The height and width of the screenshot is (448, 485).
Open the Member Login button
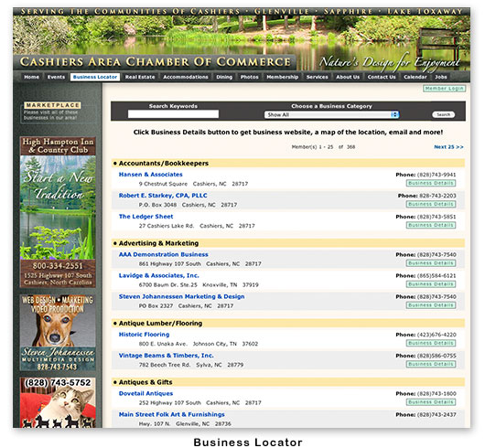click(444, 89)
